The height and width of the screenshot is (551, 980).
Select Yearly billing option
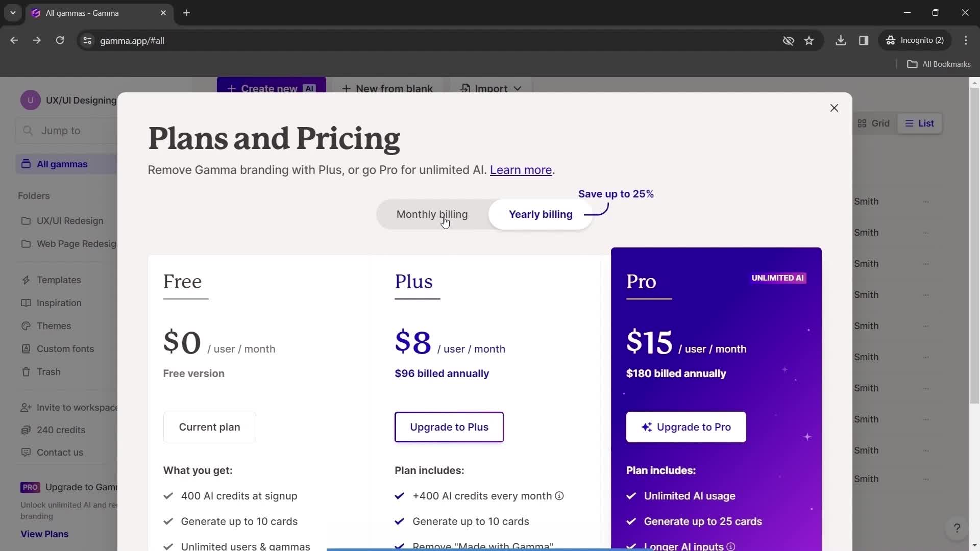click(541, 214)
